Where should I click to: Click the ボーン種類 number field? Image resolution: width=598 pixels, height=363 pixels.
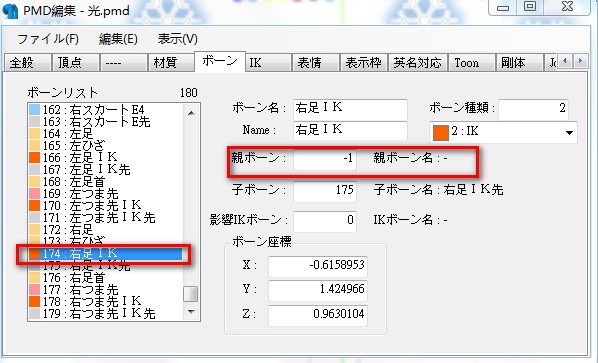click(533, 109)
